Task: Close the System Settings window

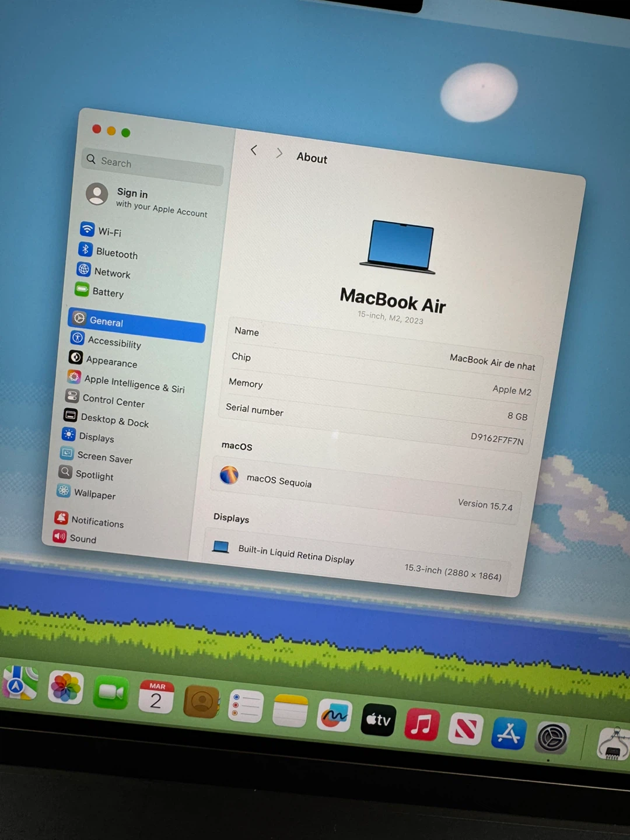Action: pos(97,129)
